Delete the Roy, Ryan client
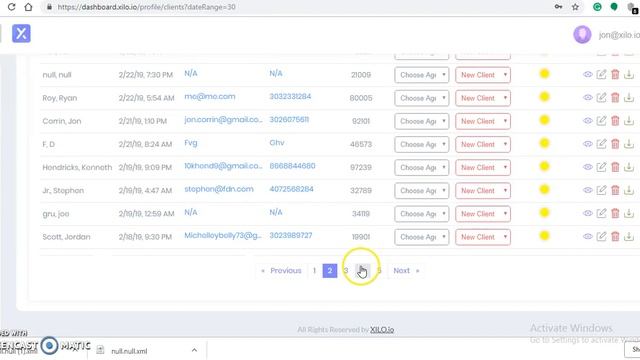640x360 pixels. click(615, 98)
